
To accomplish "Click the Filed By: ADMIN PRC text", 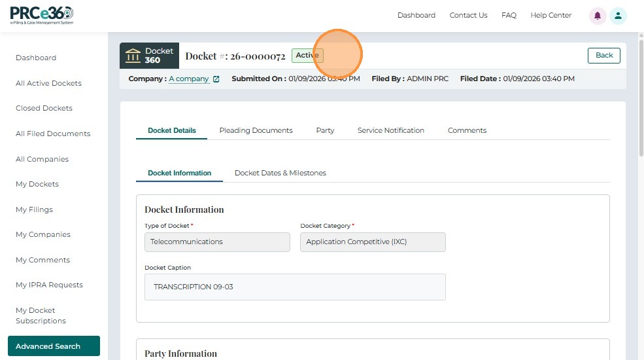I will [410, 79].
